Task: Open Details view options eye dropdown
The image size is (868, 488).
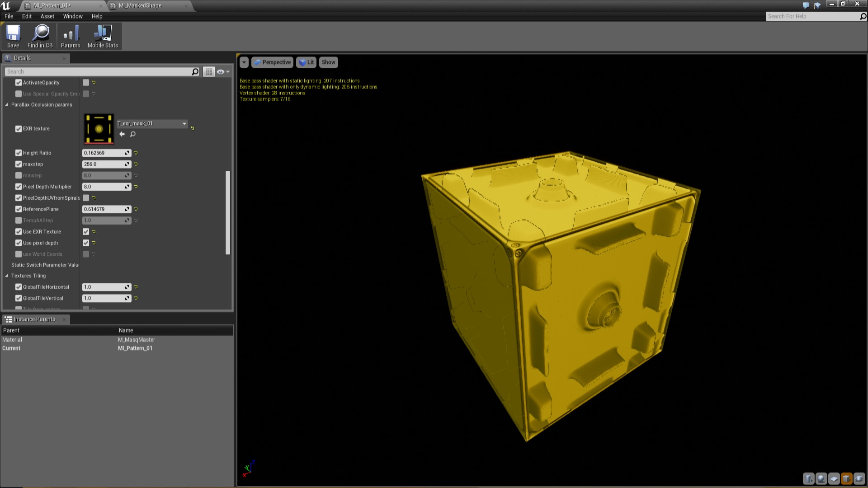Action: tap(223, 72)
